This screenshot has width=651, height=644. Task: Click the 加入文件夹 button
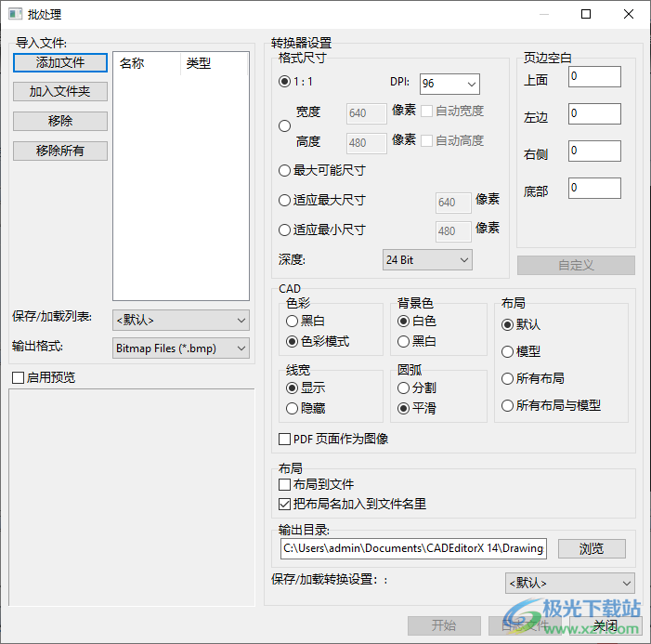coord(60,91)
